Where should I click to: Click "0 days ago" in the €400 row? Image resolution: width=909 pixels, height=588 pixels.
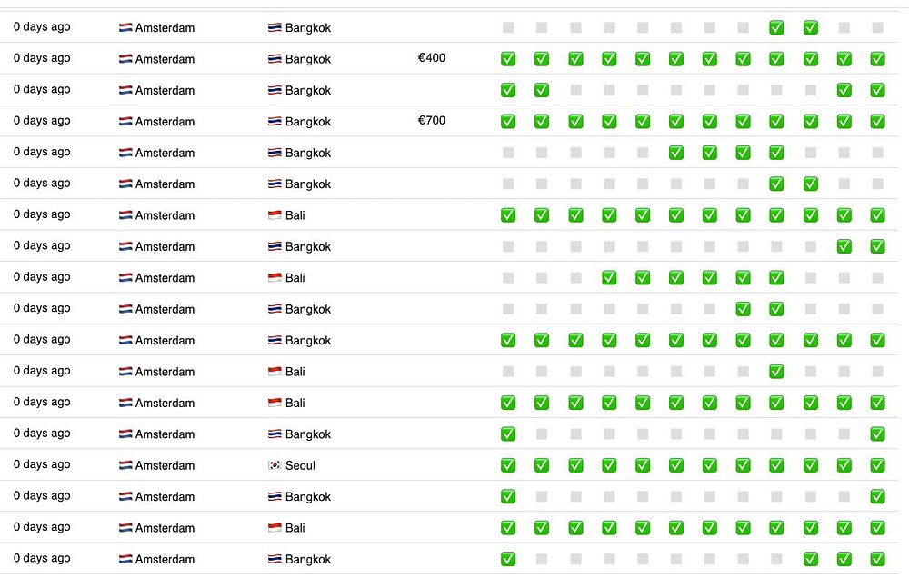(42, 58)
